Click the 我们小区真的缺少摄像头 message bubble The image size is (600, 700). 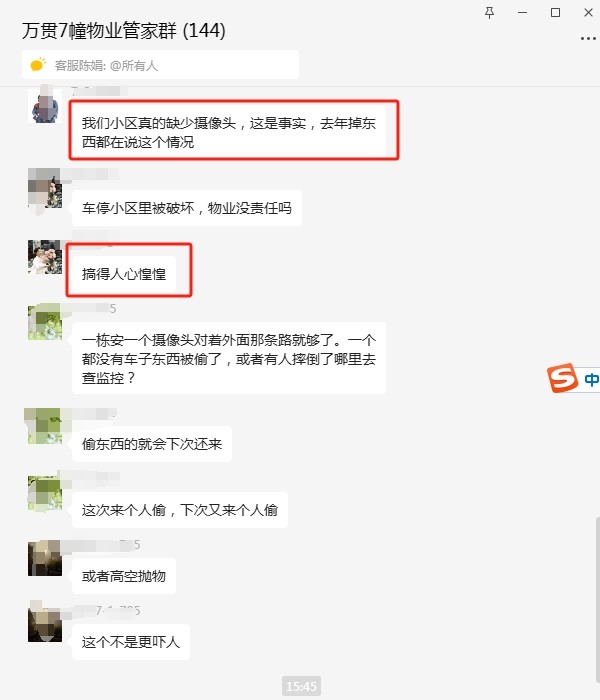point(229,133)
